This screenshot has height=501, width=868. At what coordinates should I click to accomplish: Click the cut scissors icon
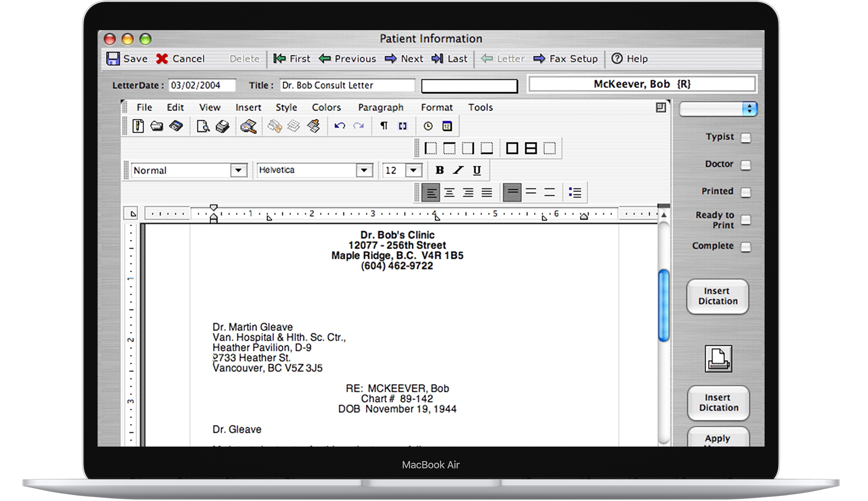(x=275, y=126)
